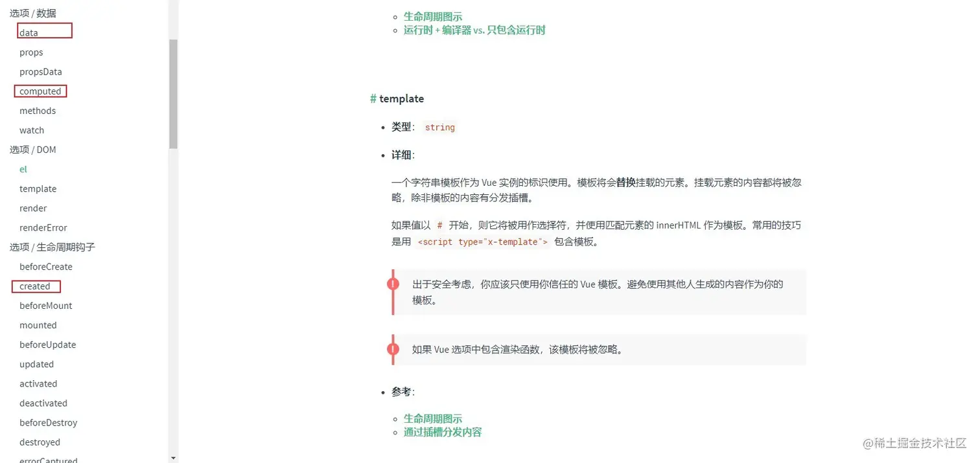Select created lifecycle hook link
This screenshot has width=980, height=463.
[34, 286]
